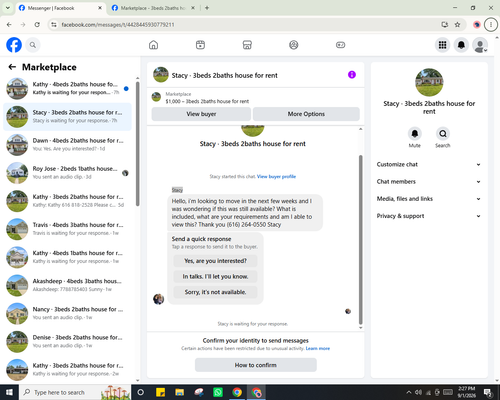Open Akashdeep 4beds 3baths conversation
This screenshot has height=400, width=500.
[x=67, y=285]
